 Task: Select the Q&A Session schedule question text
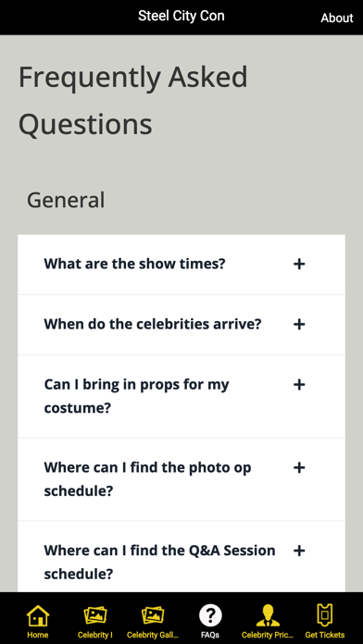[159, 562]
